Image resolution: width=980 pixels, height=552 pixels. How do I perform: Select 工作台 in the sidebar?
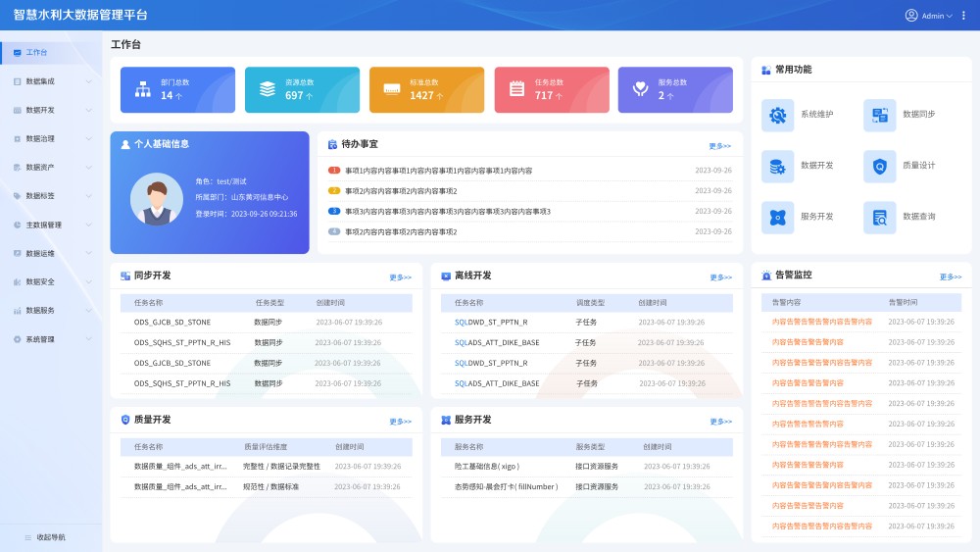[x=51, y=53]
